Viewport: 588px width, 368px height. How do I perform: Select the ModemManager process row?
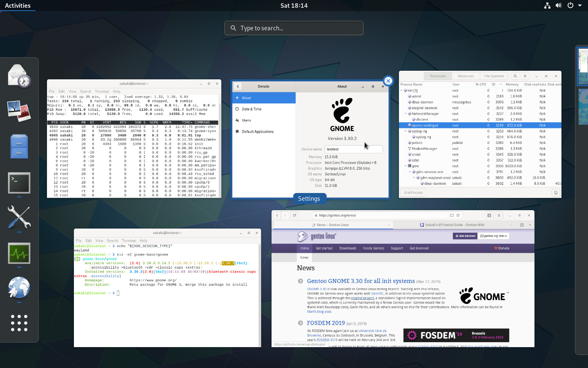480,148
